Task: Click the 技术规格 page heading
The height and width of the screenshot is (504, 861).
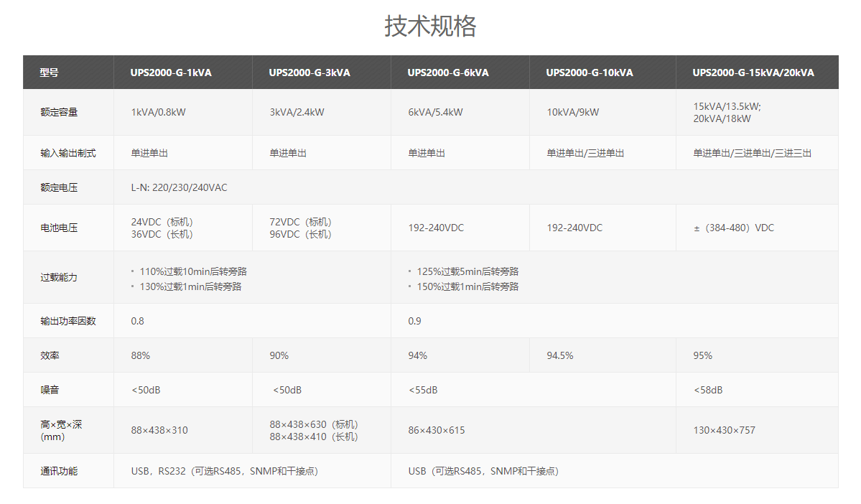Action: tap(430, 26)
